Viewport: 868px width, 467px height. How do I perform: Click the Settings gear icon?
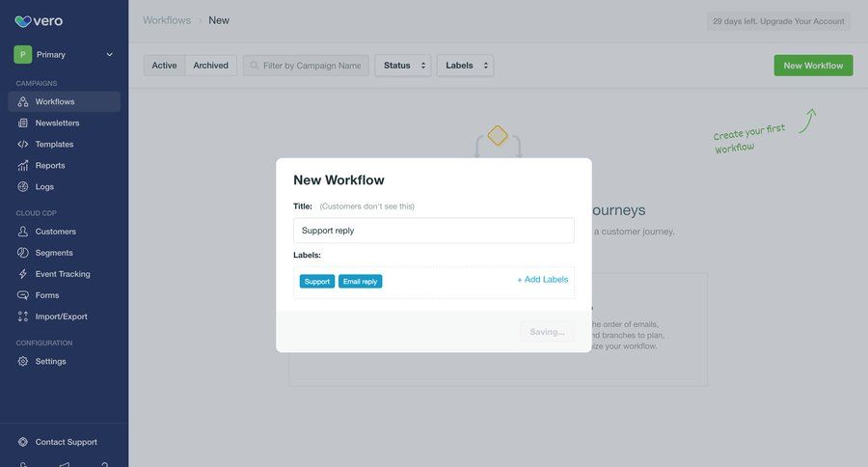click(23, 361)
